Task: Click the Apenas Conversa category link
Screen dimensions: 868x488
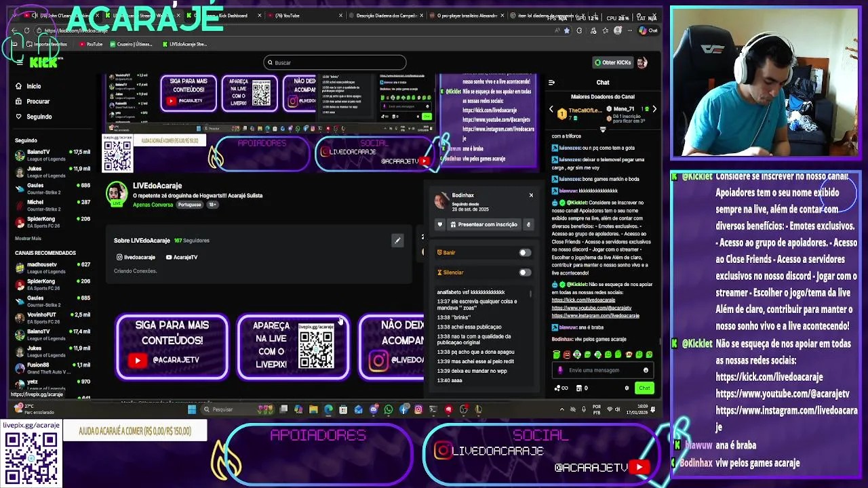Action: point(153,205)
